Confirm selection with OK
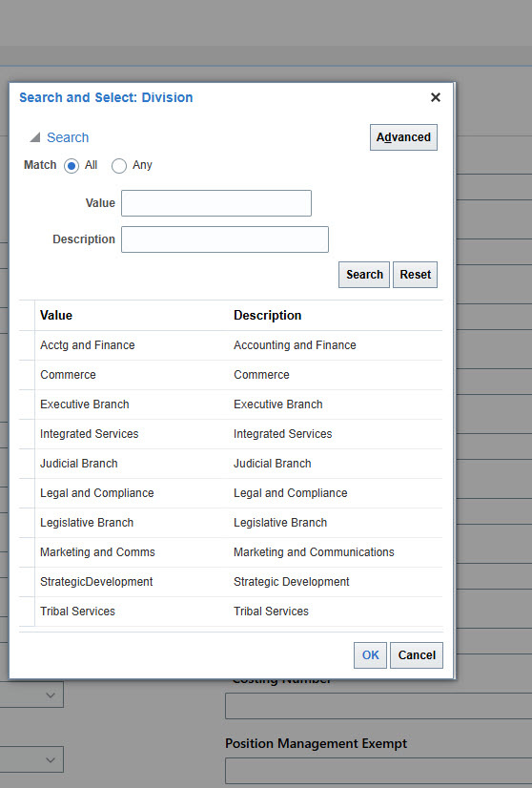Viewport: 532px width, 788px height. click(x=370, y=654)
